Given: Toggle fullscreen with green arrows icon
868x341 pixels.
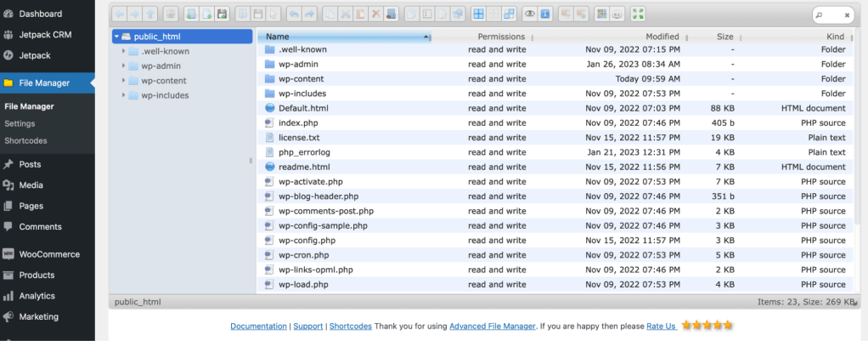Looking at the screenshot, I should click(639, 14).
